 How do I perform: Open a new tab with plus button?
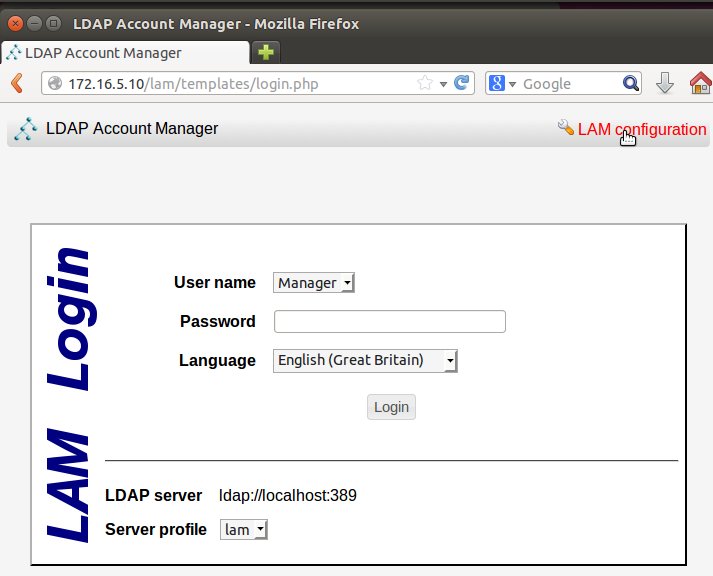[266, 52]
